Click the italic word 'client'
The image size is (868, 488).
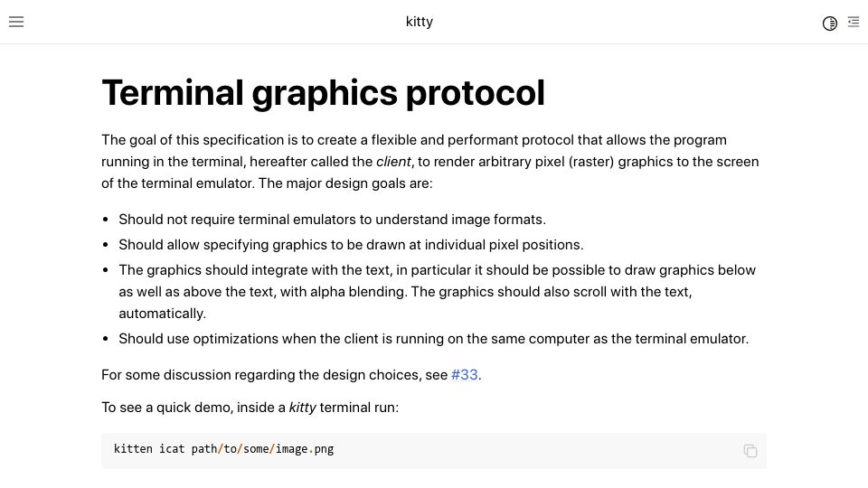point(393,162)
